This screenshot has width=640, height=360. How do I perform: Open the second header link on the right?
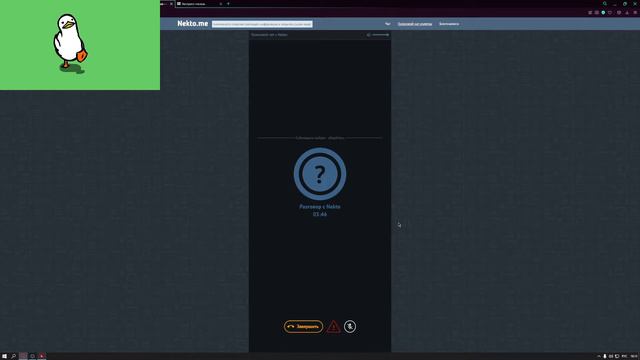point(449,24)
